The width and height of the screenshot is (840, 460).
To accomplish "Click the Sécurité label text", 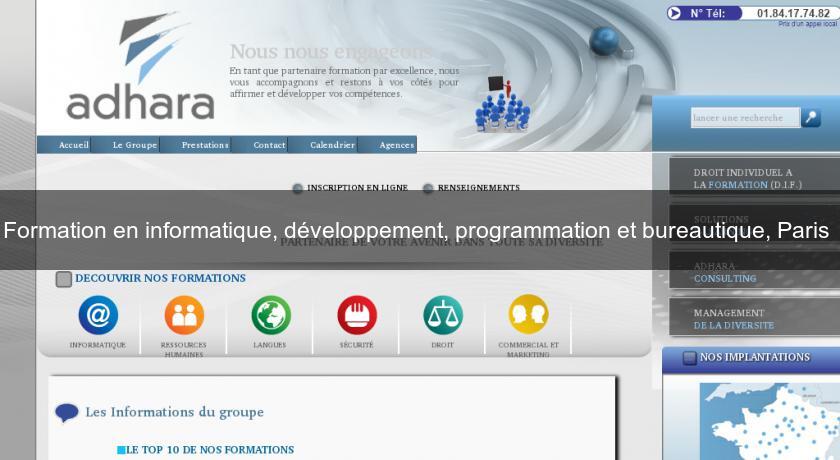I will (x=356, y=345).
